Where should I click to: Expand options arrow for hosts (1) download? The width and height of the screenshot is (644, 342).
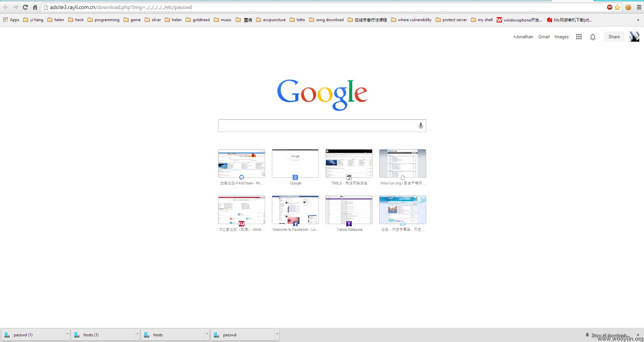point(137,335)
